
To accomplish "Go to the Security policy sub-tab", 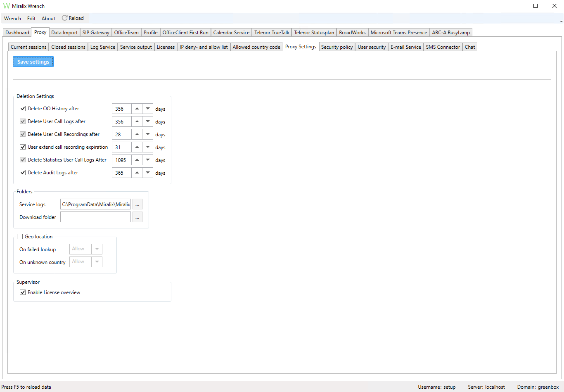I will pyautogui.click(x=337, y=47).
